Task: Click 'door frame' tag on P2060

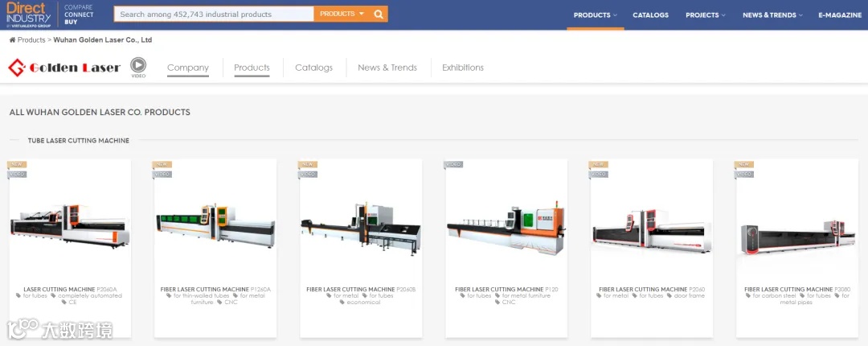Action: [686, 296]
